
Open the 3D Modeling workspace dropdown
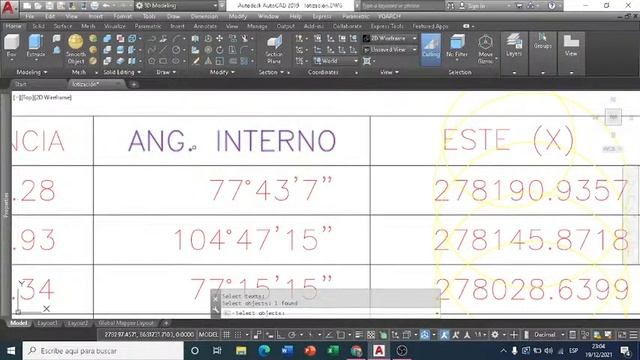(177, 6)
